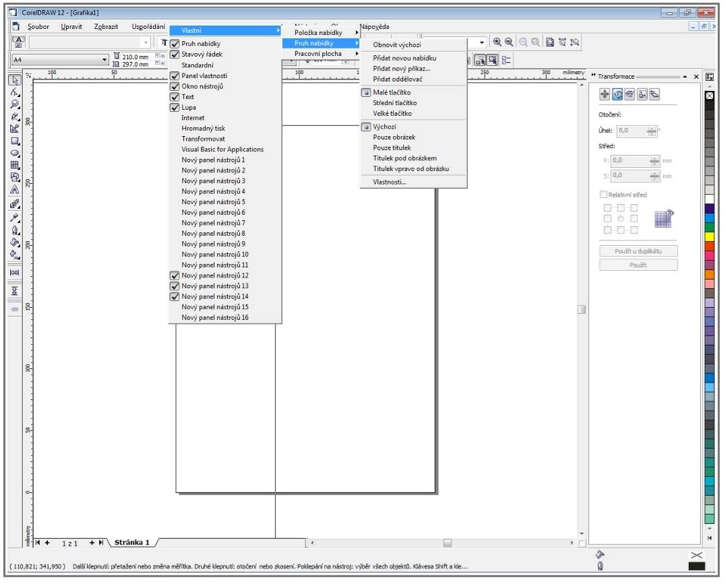Open the Position tab in Transformace docker

(605, 94)
